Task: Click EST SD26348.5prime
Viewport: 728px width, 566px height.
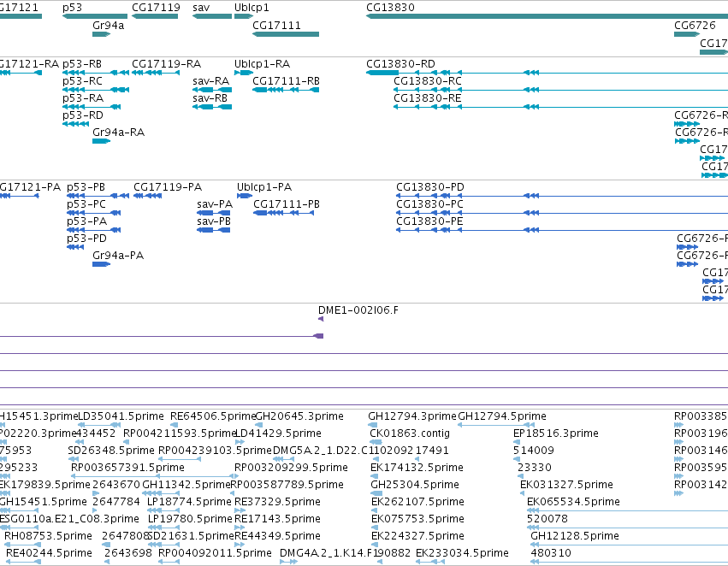Action: (x=111, y=451)
